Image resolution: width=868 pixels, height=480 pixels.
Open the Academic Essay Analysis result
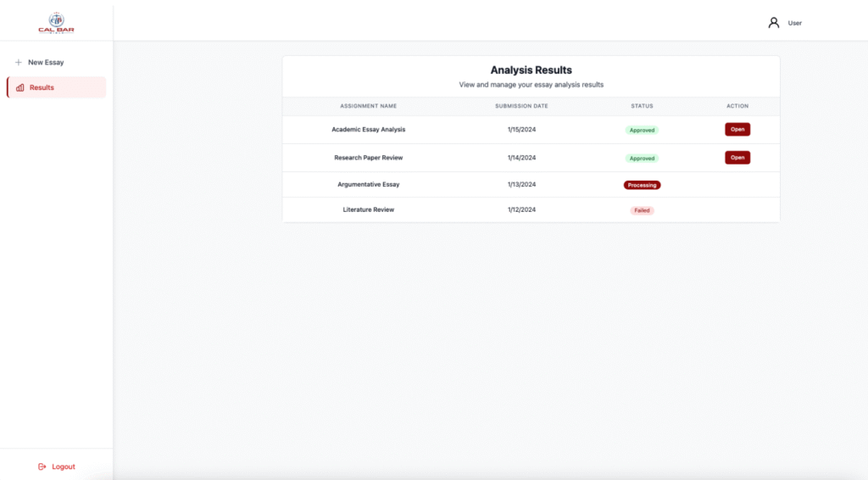click(x=737, y=130)
